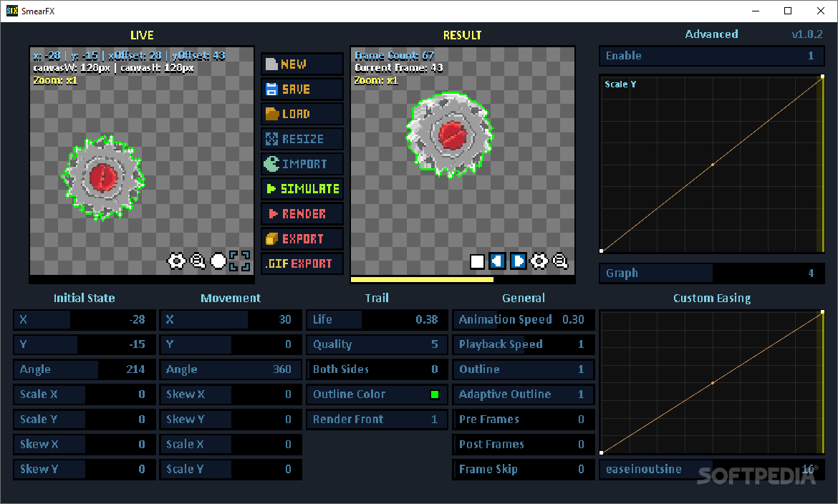This screenshot has height=504, width=838.
Task: Click the Movement Scale X field
Action: (231, 444)
